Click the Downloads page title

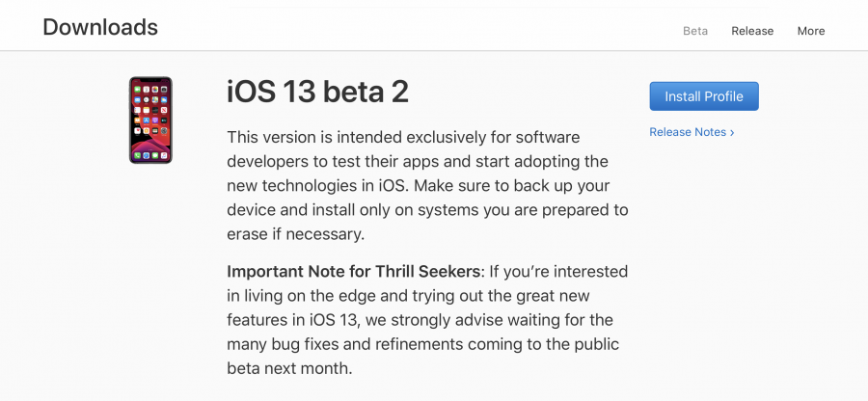click(x=100, y=27)
